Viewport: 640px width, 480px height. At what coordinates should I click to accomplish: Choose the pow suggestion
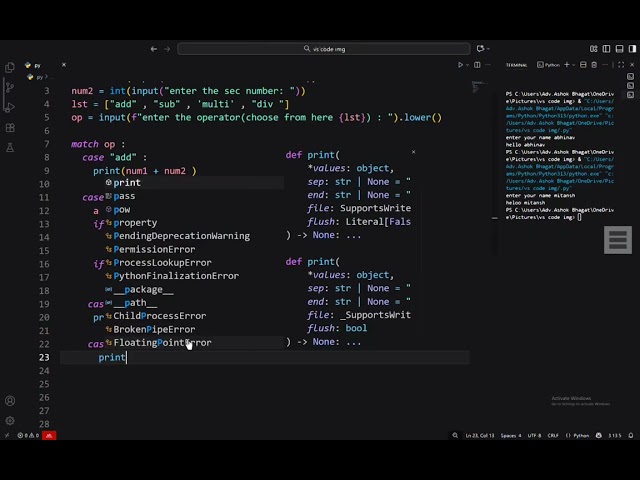194,209
